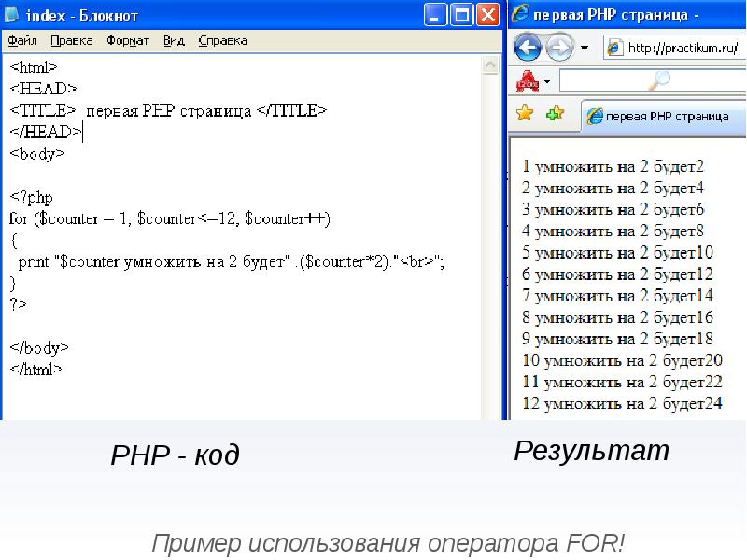Click the toolbar search field with magnifier
The height and width of the screenshot is (560, 747).
654,81
